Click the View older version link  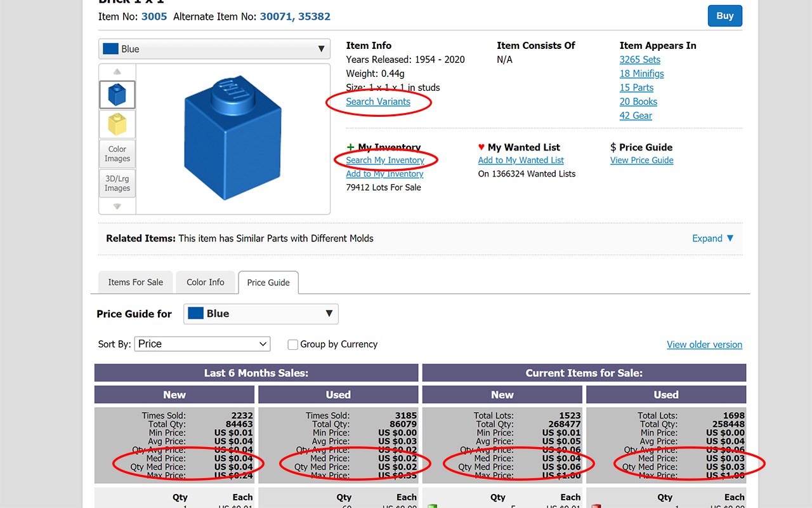704,345
